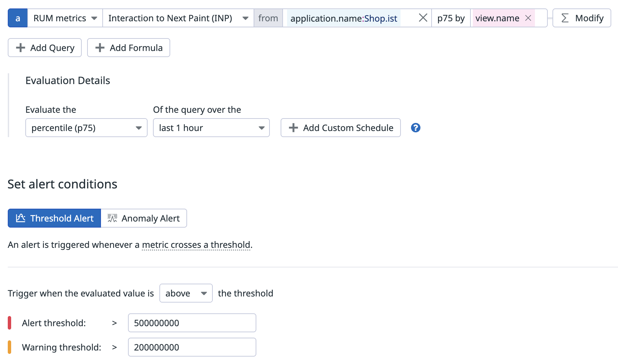This screenshot has width=618, height=364.
Task: Clear the application.name:Shop.ist filter
Action: 423,18
